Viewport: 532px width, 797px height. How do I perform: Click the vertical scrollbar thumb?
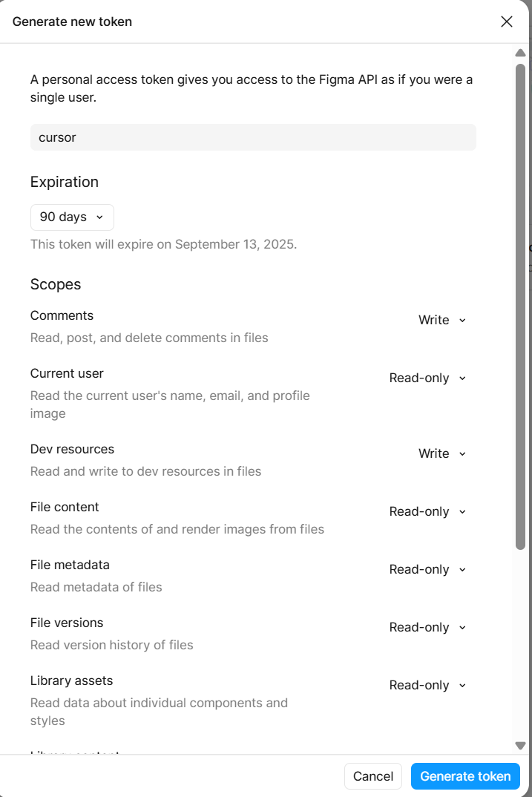pyautogui.click(x=520, y=306)
